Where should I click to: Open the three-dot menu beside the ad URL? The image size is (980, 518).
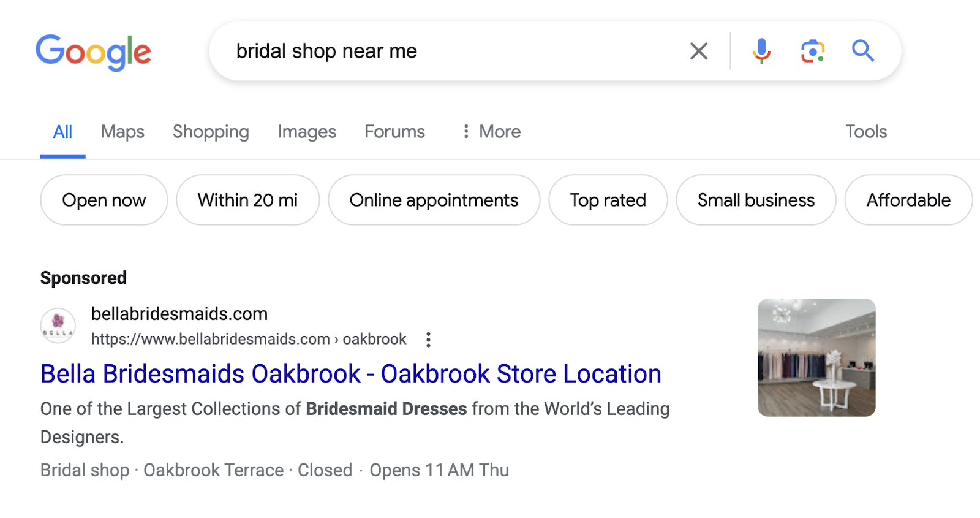pos(428,339)
